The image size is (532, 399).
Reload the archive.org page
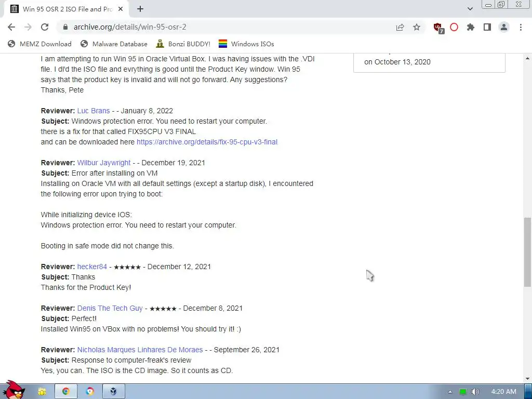coord(45,27)
